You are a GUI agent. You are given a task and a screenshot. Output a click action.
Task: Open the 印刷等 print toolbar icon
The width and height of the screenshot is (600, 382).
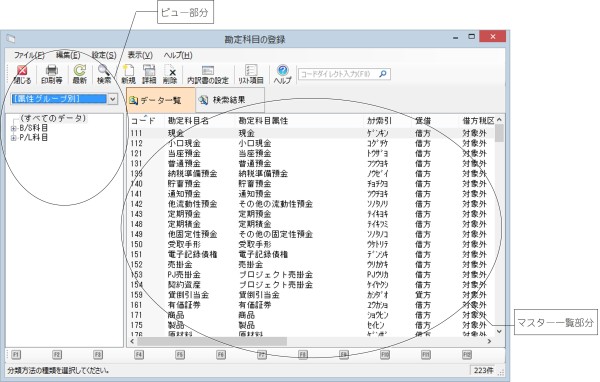(52, 74)
